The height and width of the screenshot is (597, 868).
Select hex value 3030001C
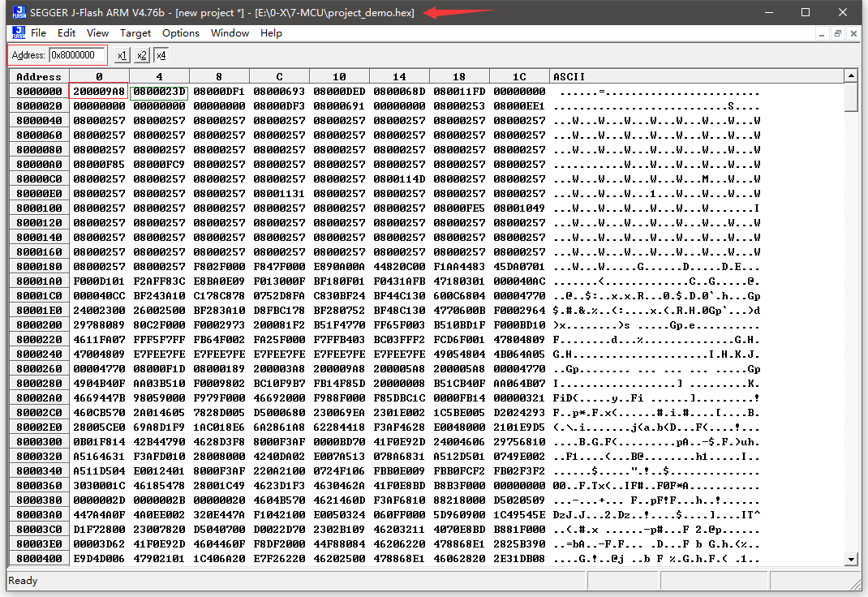[99, 486]
